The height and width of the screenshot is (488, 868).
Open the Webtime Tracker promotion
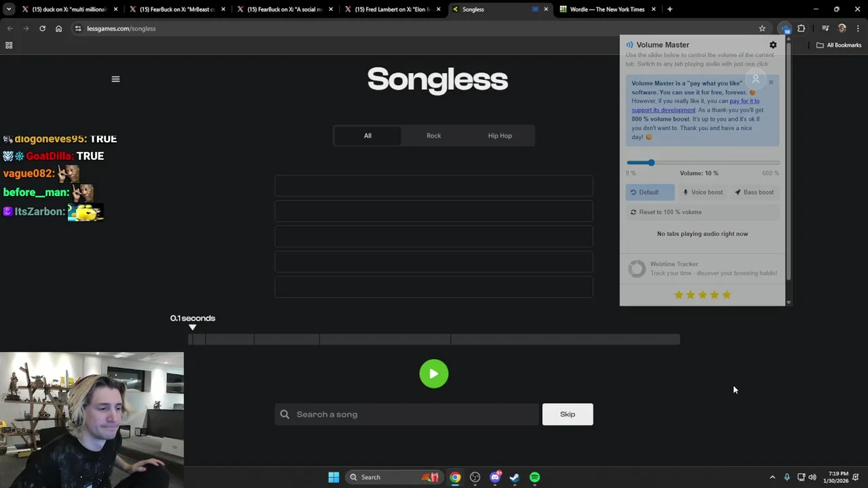click(x=703, y=269)
